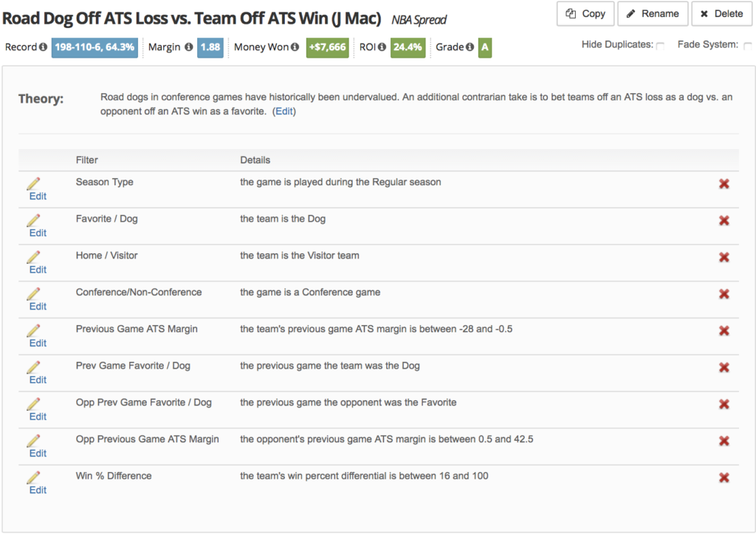Click 'previous game the team was the Dog' detail

click(330, 365)
